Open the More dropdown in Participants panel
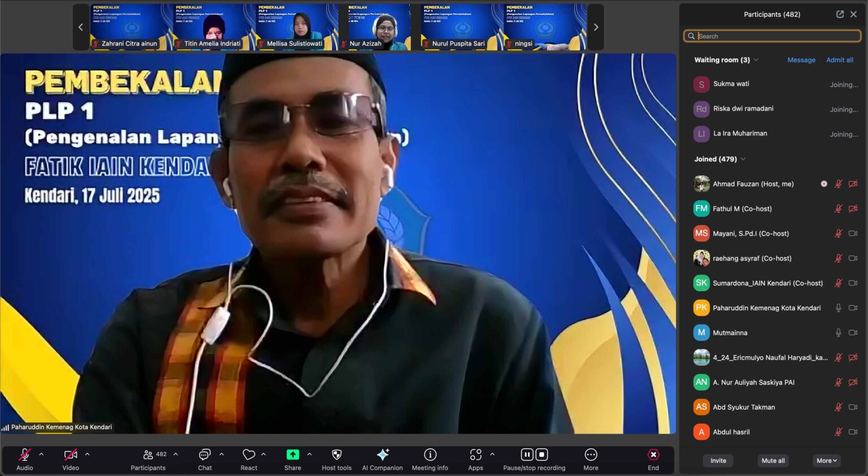 827,461
